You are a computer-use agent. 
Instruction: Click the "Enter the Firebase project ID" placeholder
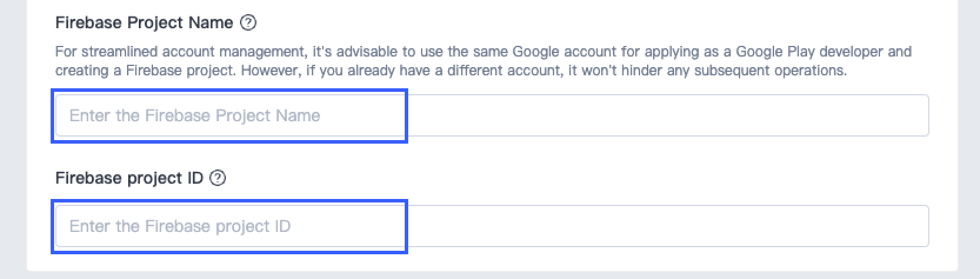pos(180,226)
